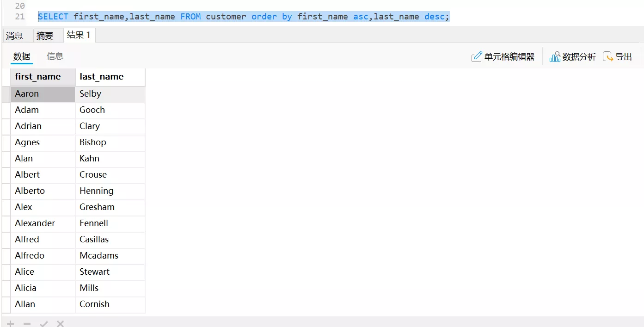The width and height of the screenshot is (644, 327).
Task: Apply changes with the checkmark icon
Action: 44,323
